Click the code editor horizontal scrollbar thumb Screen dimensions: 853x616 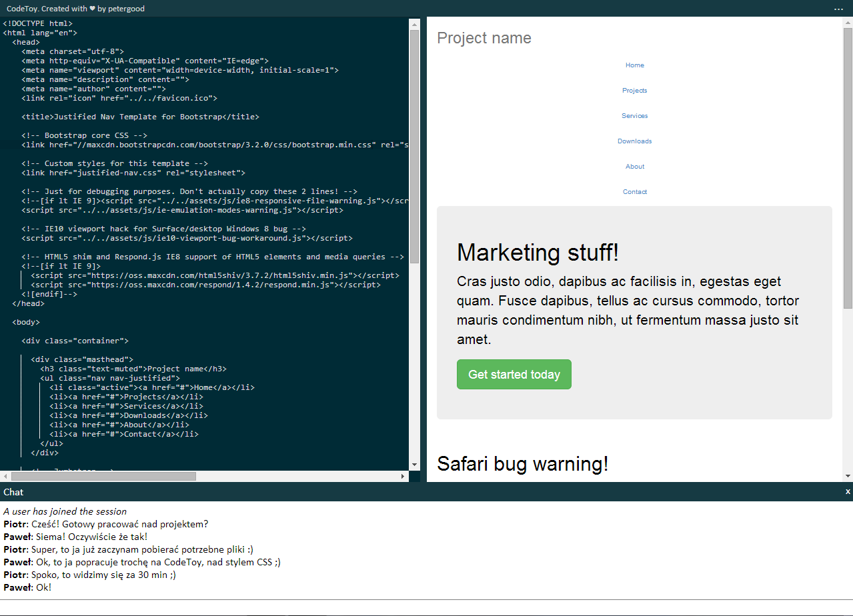104,476
